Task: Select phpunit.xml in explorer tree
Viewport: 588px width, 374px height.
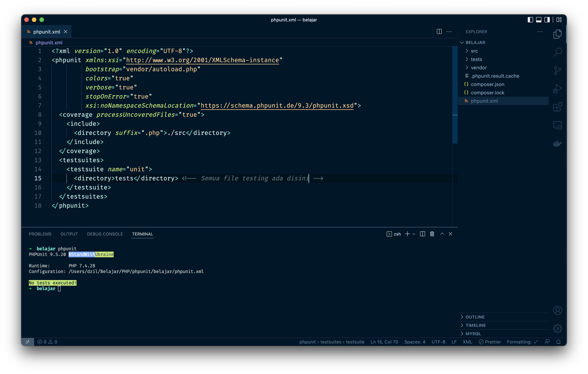Action: (x=504, y=101)
